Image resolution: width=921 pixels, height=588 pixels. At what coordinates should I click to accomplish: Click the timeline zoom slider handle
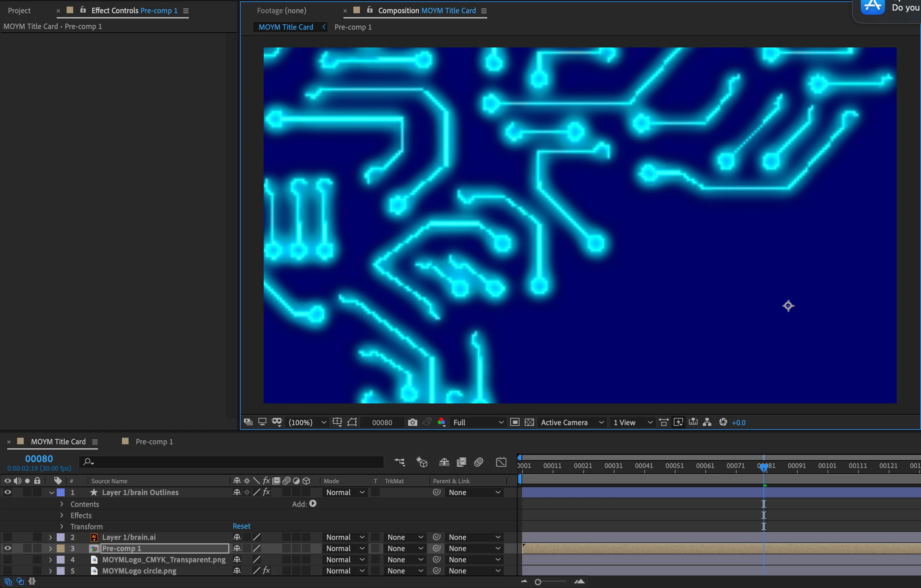pyautogui.click(x=538, y=582)
